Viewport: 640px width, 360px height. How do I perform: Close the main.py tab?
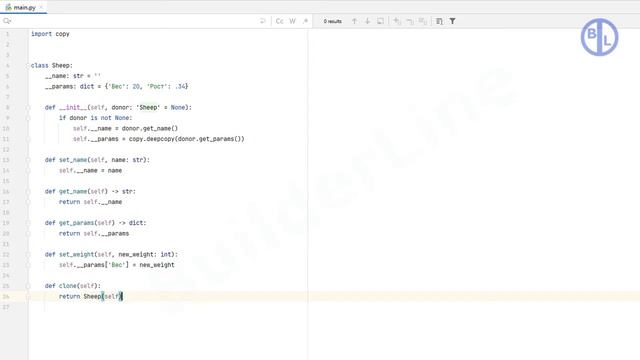point(41,7)
